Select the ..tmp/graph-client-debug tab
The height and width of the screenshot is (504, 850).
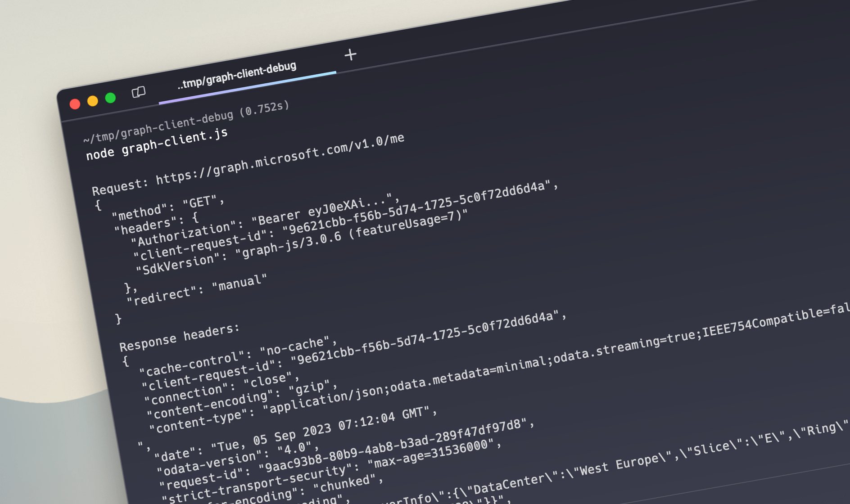(237, 75)
